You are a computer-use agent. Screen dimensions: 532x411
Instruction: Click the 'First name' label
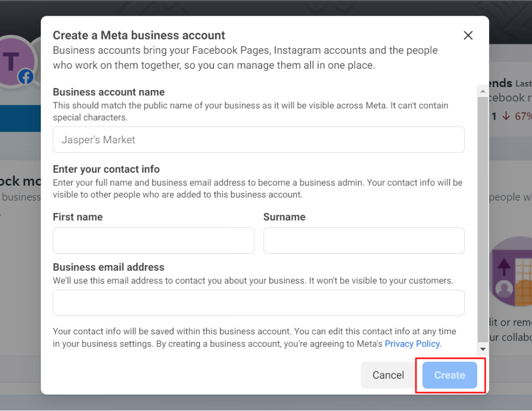[78, 217]
